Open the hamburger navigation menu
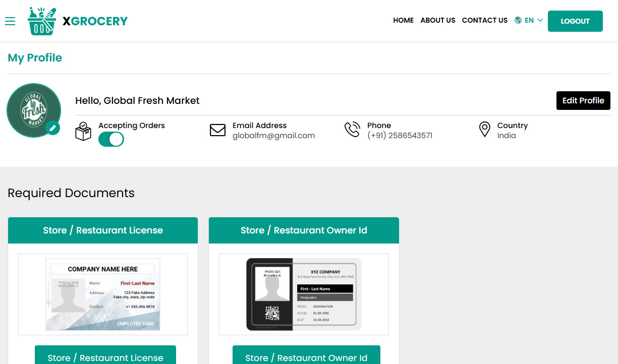The height and width of the screenshot is (364, 618). (10, 21)
